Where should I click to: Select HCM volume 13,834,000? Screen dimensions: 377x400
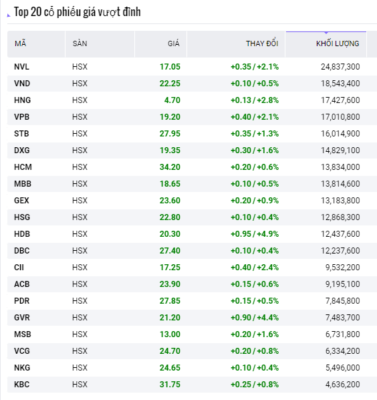[x=340, y=167]
